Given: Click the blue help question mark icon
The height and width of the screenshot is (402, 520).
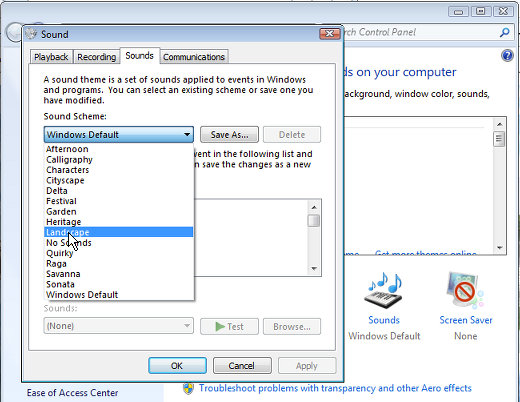Looking at the screenshot, I should coord(507,55).
